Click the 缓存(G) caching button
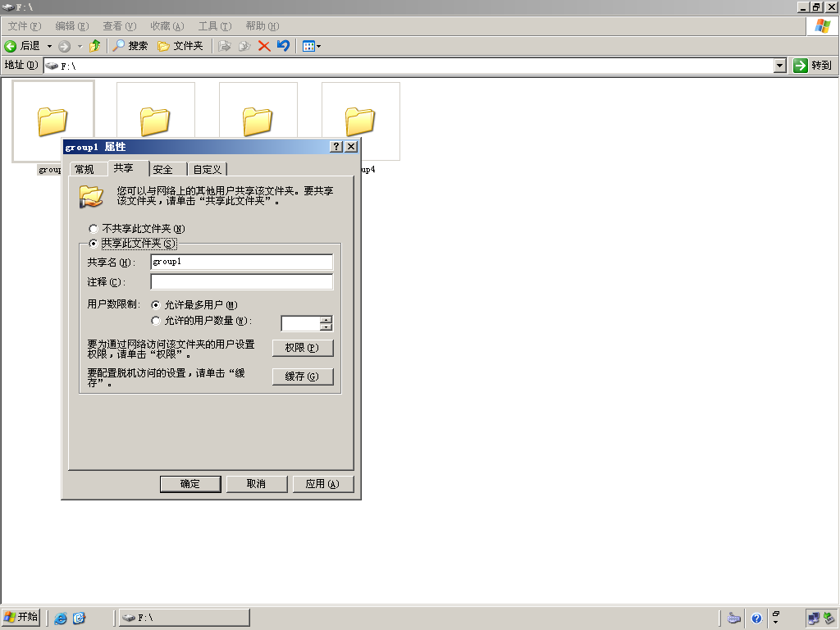Image resolution: width=840 pixels, height=630 pixels. [x=303, y=377]
